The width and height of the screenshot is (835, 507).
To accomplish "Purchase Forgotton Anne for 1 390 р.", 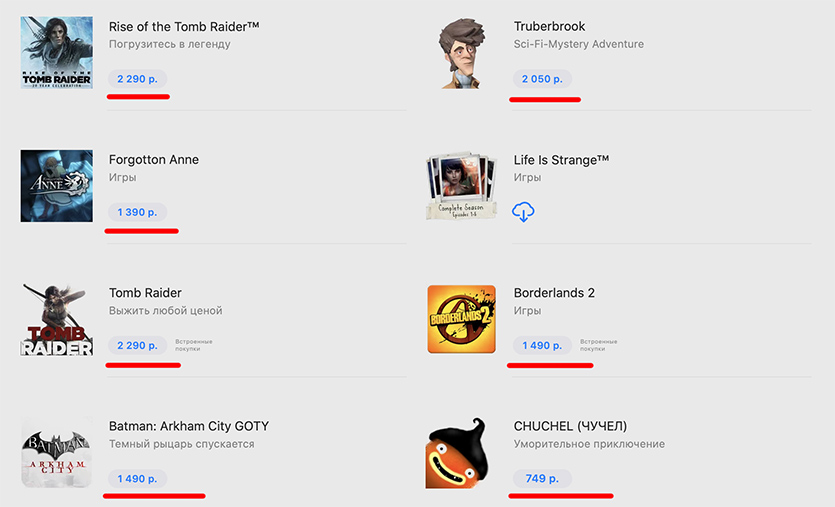I will (137, 212).
